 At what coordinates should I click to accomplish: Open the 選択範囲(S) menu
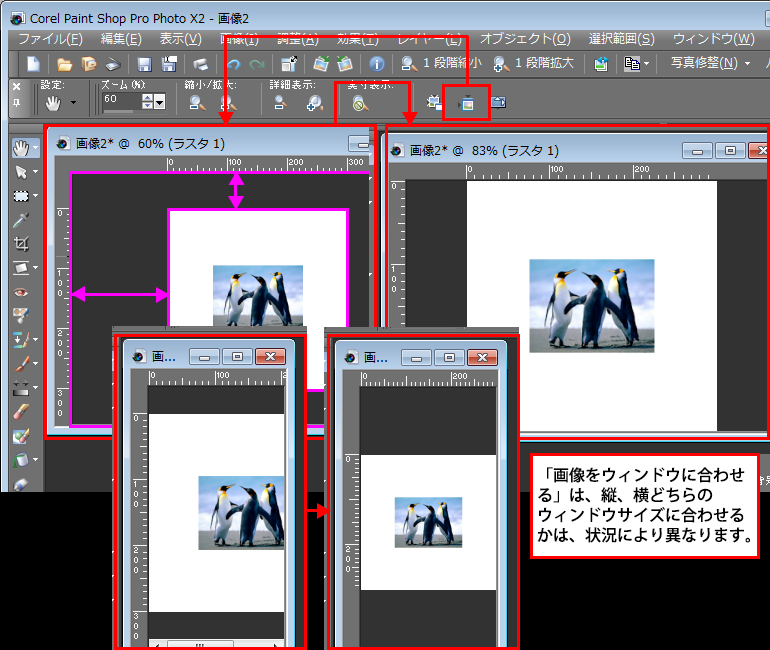[622, 39]
